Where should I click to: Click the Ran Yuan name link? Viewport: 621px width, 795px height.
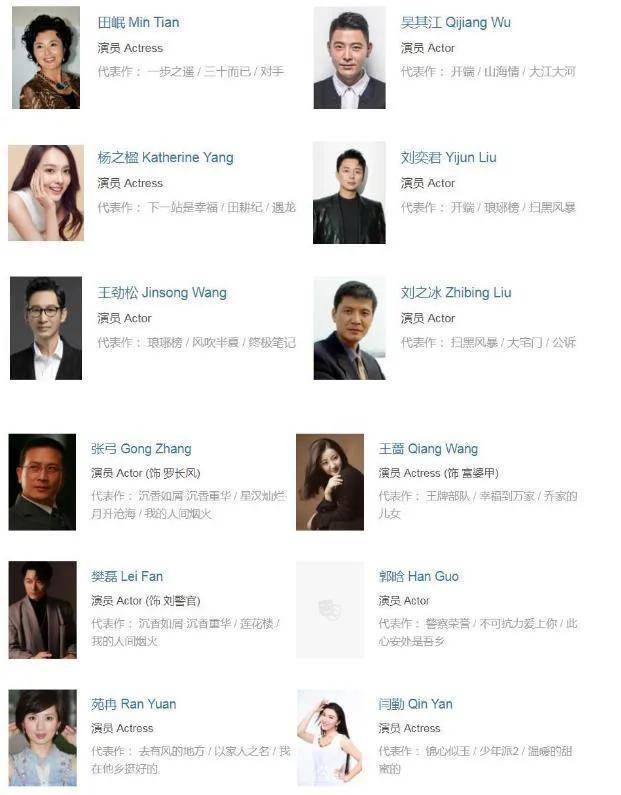[x=133, y=704]
